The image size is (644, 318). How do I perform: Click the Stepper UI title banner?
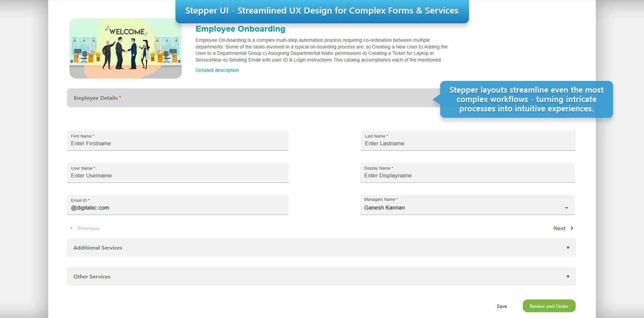point(322,11)
